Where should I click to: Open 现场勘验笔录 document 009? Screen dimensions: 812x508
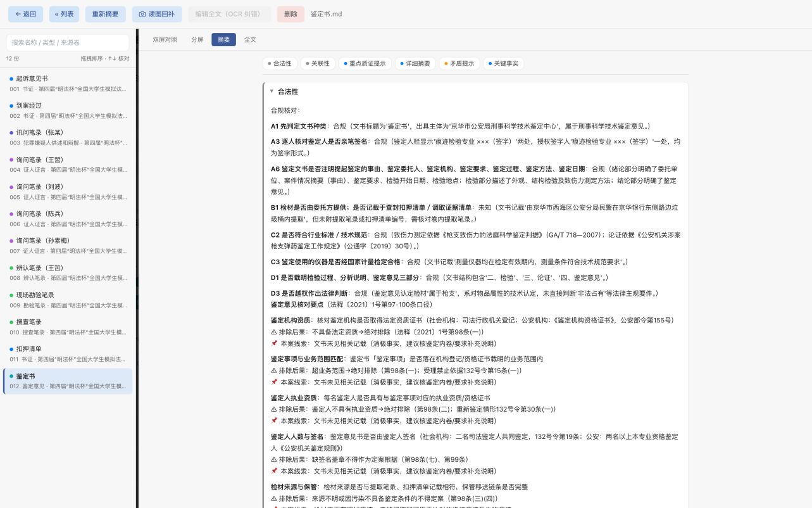(68, 300)
